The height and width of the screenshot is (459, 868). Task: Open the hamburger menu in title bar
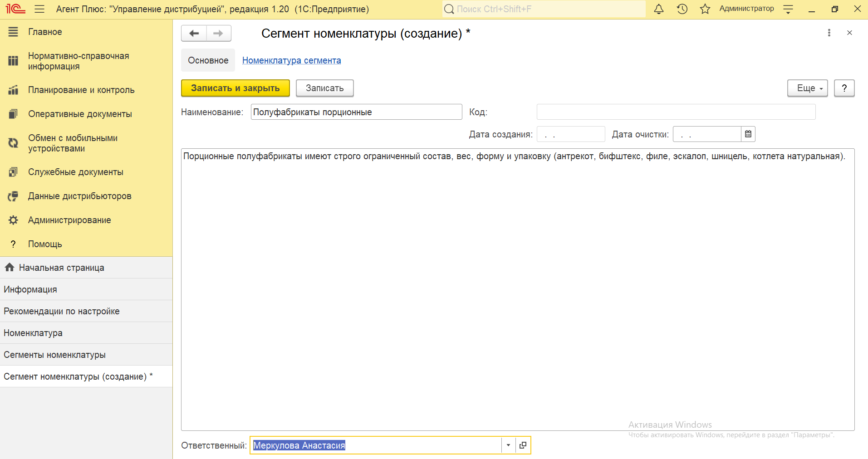[x=39, y=9]
